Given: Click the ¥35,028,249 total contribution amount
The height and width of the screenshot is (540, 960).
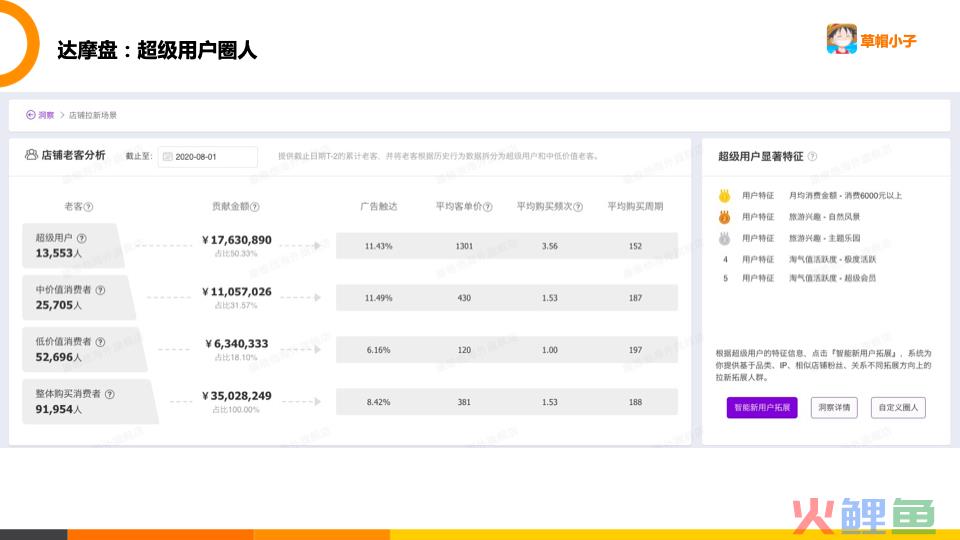Looking at the screenshot, I should (x=236, y=396).
